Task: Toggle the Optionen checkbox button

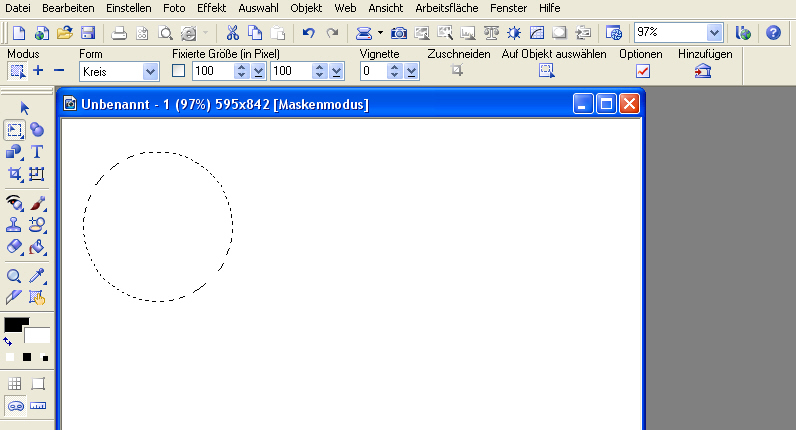Action: pos(643,71)
